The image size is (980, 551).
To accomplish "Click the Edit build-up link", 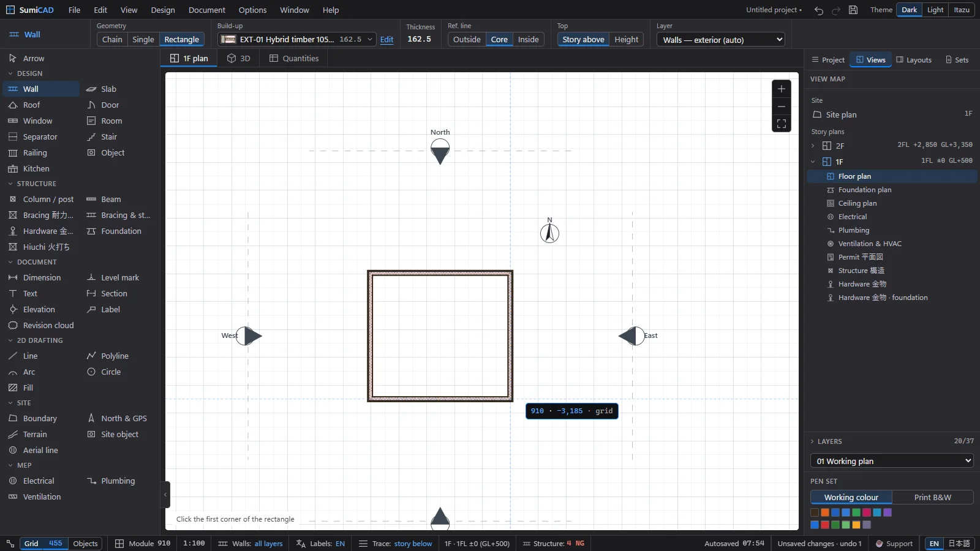I will (387, 39).
